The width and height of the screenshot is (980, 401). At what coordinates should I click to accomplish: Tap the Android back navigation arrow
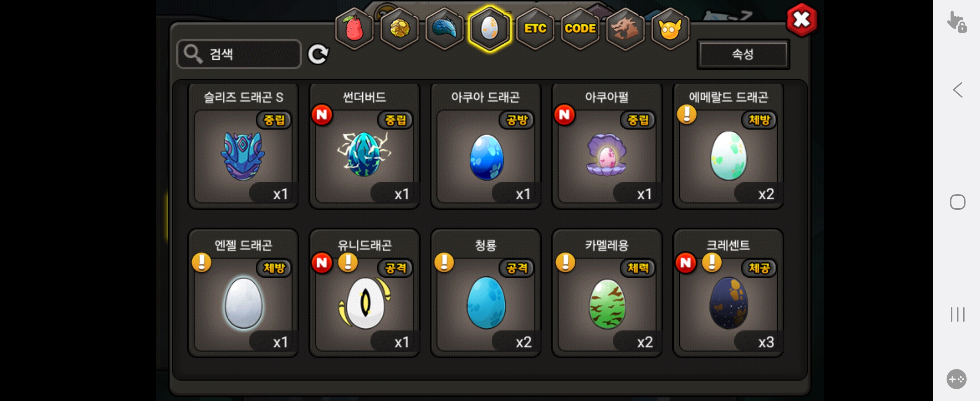(x=958, y=90)
